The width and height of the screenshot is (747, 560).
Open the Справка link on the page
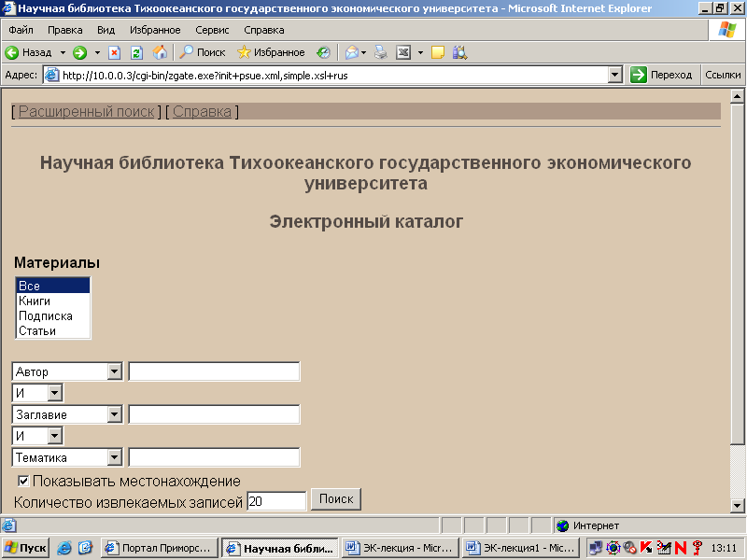click(202, 111)
